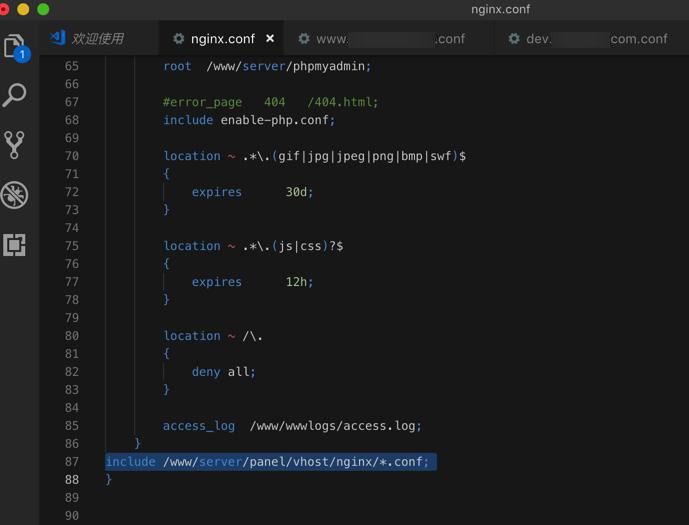Click 'enable-php.conf;' on line 68
Image resolution: width=689 pixels, height=525 pixels.
pos(278,120)
